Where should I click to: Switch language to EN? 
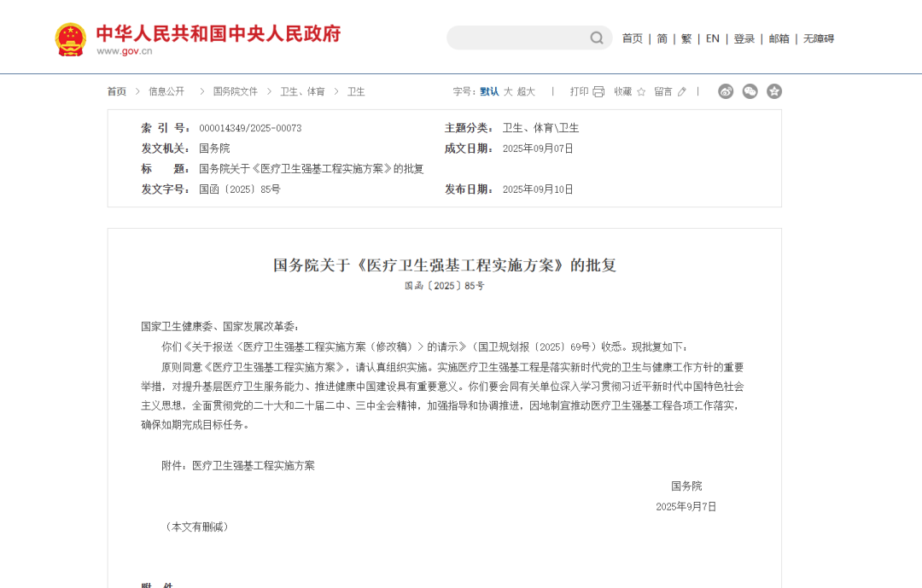712,38
